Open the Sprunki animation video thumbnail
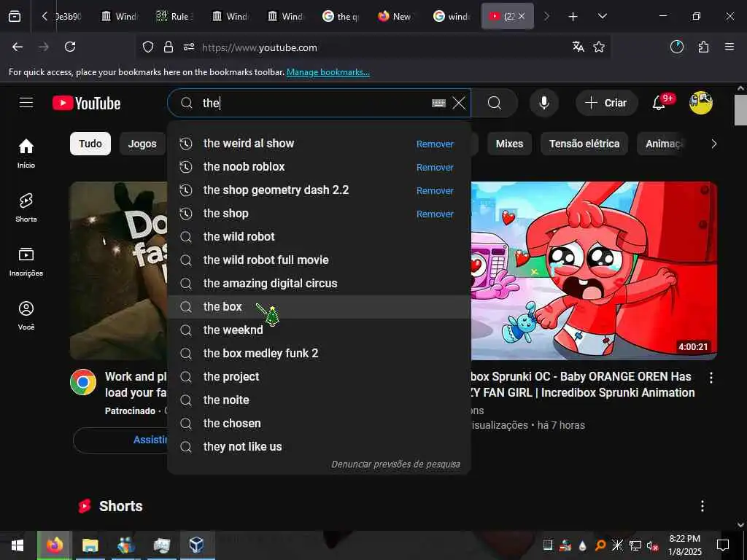Screen dimensions: 747x560 coord(594,270)
